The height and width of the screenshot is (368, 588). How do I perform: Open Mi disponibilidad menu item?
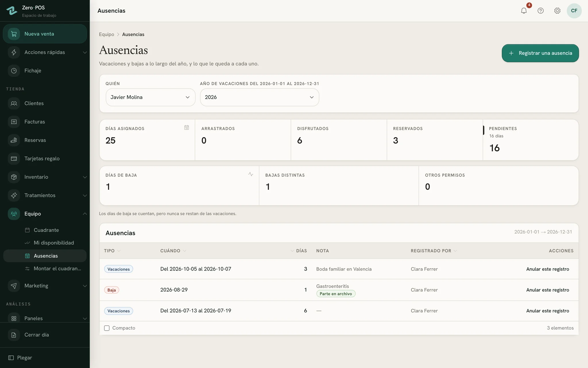(45, 243)
